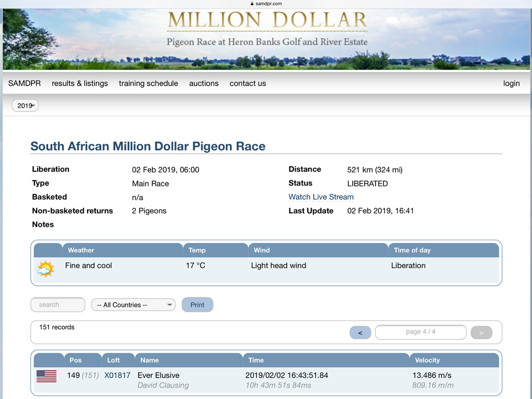Focus the search input field
The width and height of the screenshot is (532, 399).
(58, 305)
